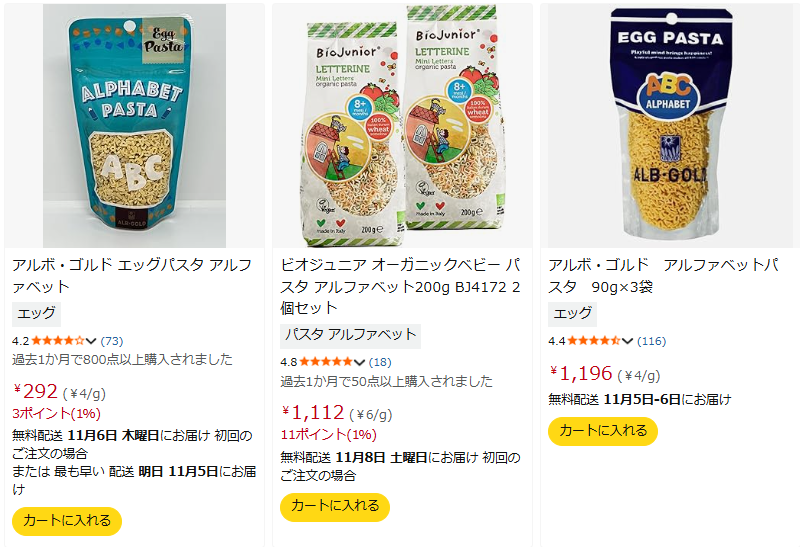Expand rating dropdown arrow for 4.4 stars
Viewport: 800px width, 547px height.
tap(628, 341)
